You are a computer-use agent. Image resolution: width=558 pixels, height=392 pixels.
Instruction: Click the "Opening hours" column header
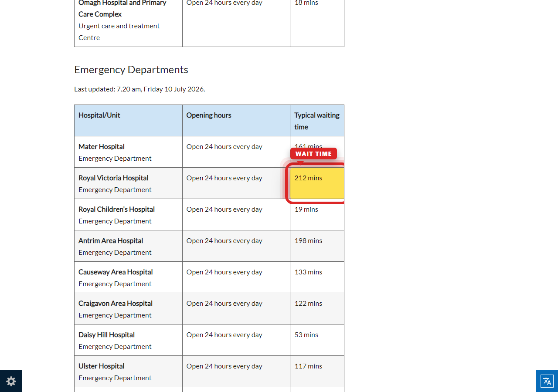point(236,121)
